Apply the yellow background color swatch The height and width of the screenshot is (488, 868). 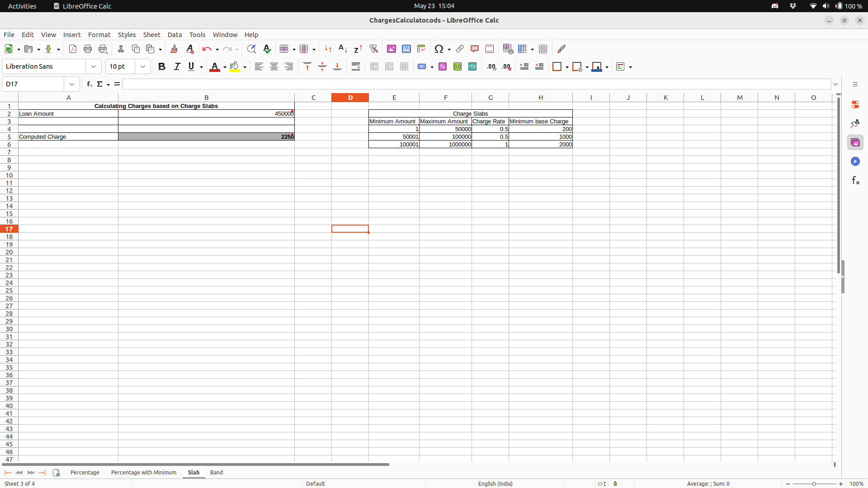[x=235, y=67]
